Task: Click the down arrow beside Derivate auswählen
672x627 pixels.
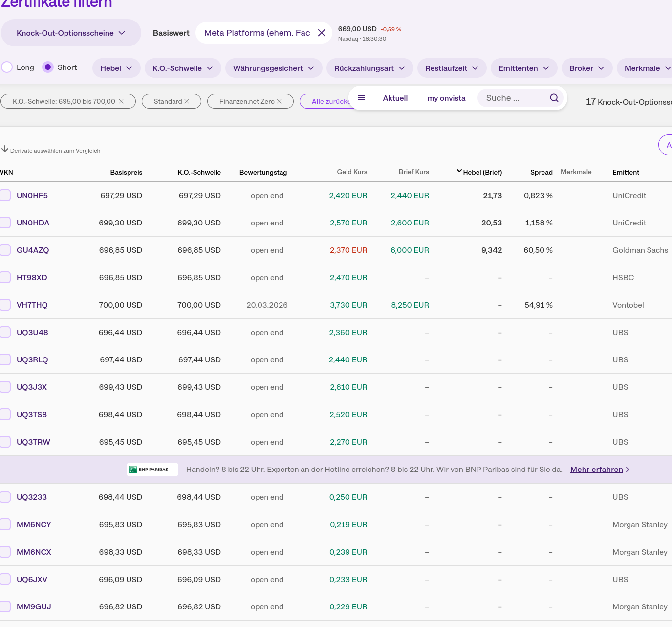Action: [x=5, y=149]
